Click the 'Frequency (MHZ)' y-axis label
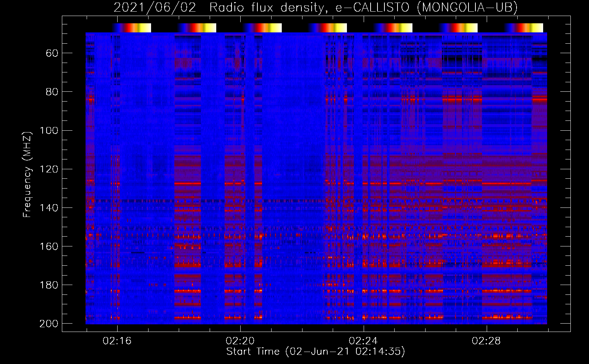This screenshot has height=364, width=589. (x=27, y=174)
